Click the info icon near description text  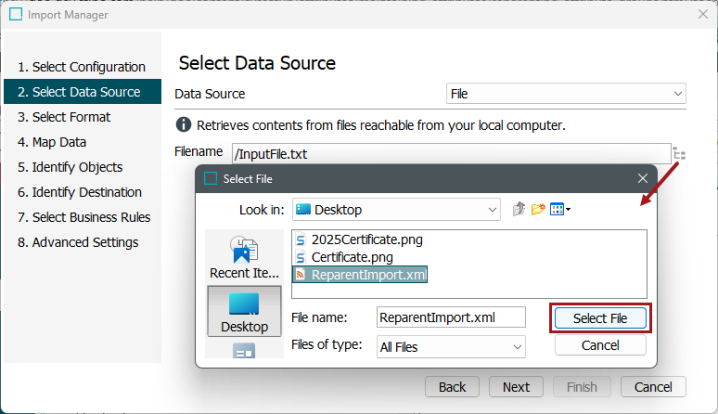183,125
